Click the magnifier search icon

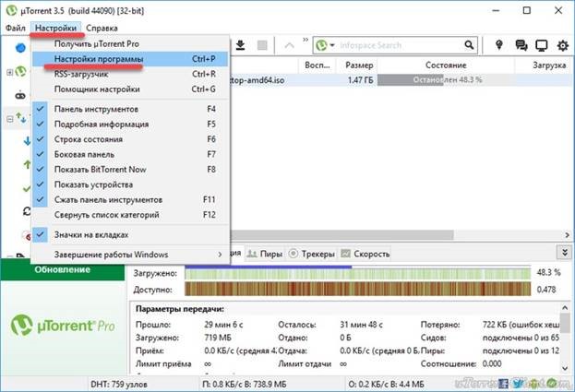pos(469,44)
